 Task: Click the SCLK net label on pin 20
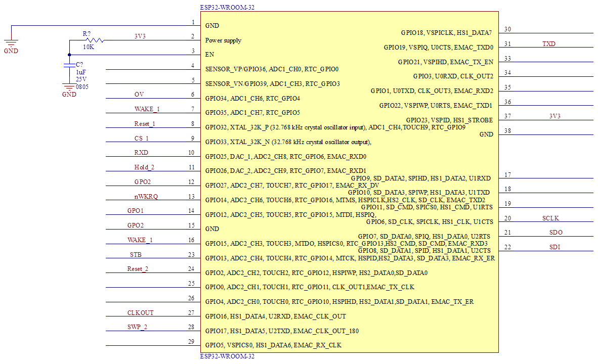(x=550, y=218)
